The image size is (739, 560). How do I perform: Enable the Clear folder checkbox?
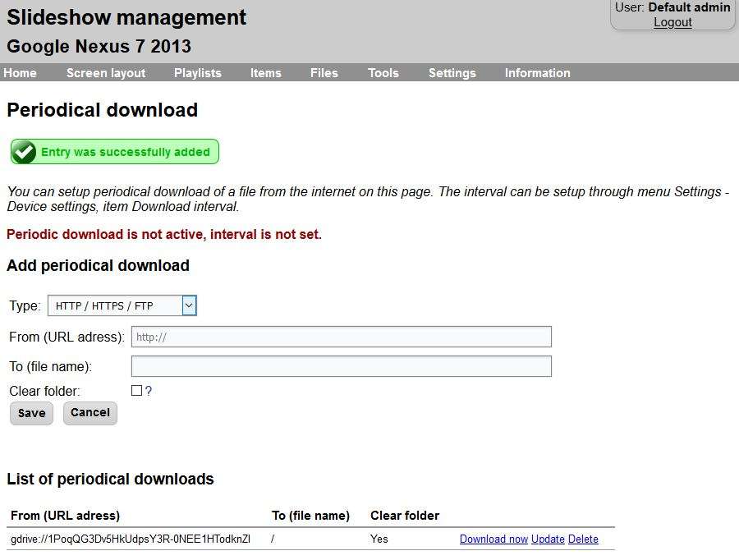pos(136,391)
